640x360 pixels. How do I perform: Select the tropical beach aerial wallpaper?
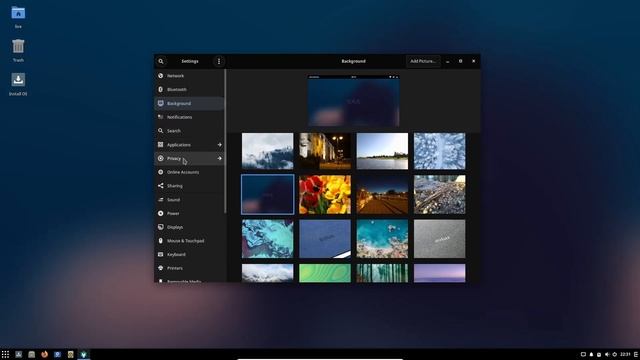382,239
